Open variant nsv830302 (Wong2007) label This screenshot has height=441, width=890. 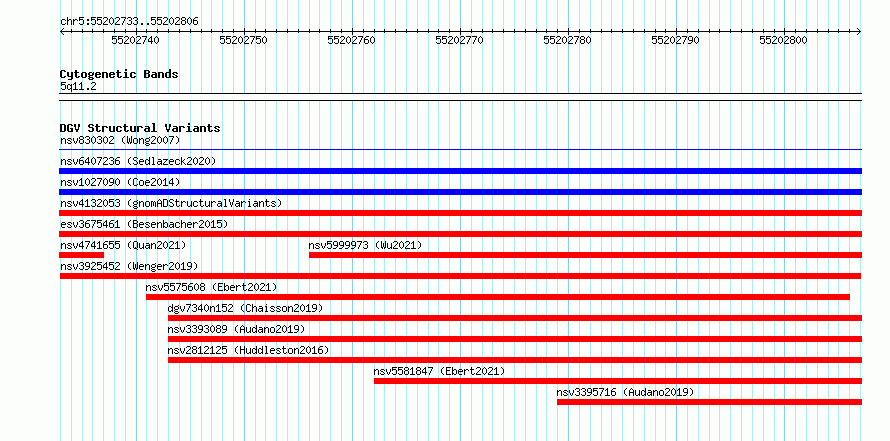120,140
